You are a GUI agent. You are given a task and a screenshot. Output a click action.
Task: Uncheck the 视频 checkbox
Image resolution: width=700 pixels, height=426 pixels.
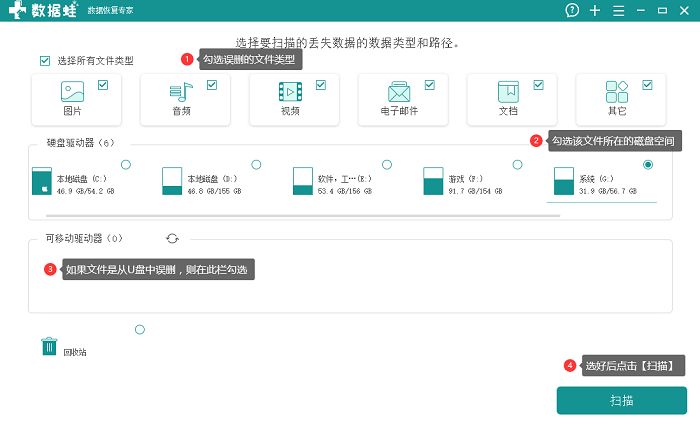(x=321, y=85)
